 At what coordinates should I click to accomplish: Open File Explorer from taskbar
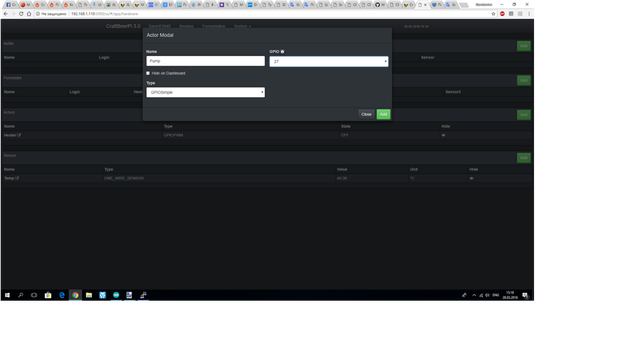89,295
